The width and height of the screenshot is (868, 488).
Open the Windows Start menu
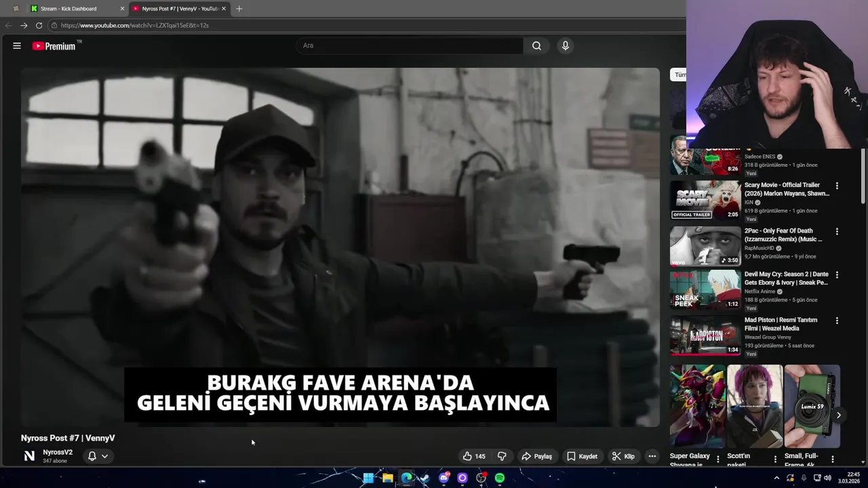point(368,478)
